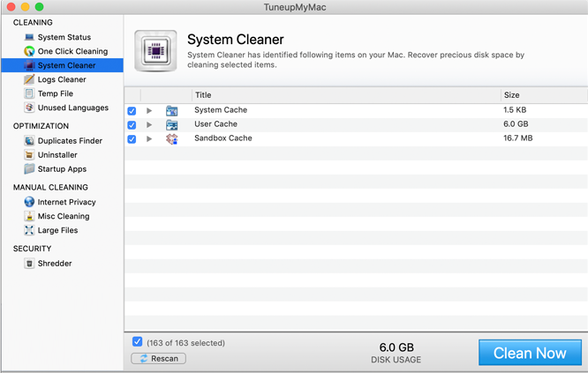Image resolution: width=588 pixels, height=373 pixels.
Task: Select Logs Cleaner in sidebar
Action: [62, 79]
